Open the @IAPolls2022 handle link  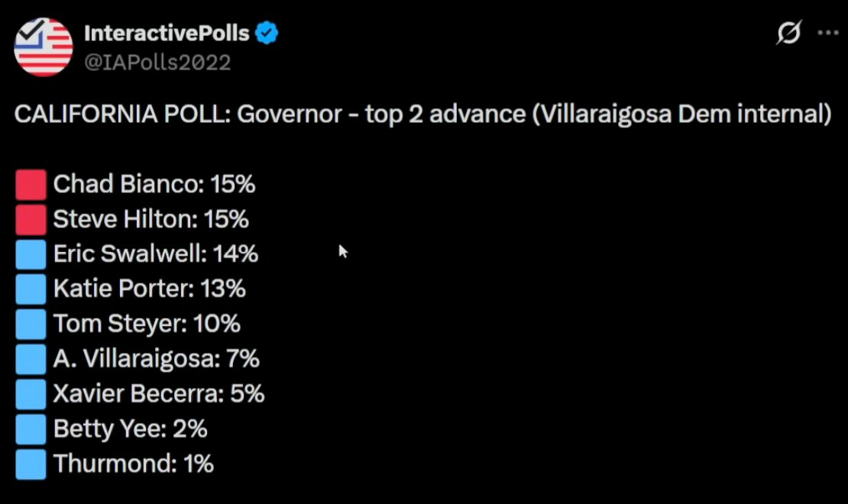pyautogui.click(x=157, y=62)
